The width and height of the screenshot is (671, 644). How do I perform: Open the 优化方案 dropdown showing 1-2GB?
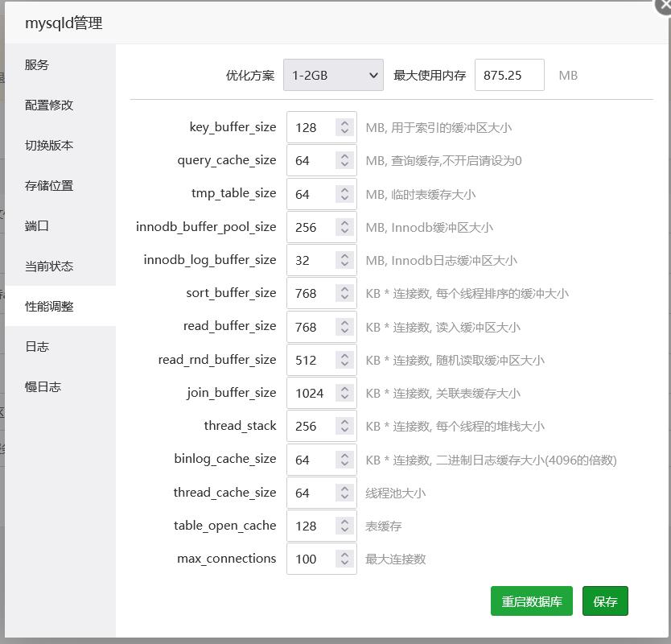(333, 76)
